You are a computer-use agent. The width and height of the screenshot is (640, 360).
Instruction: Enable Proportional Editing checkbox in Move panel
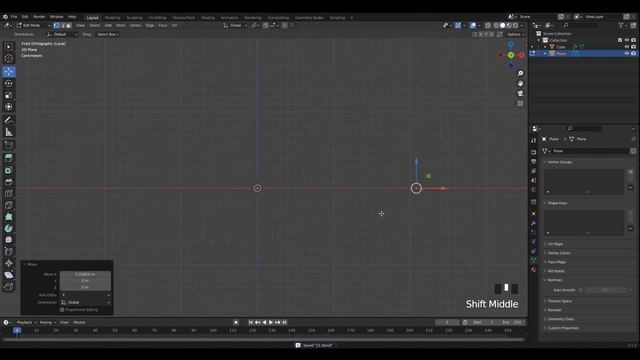coord(62,310)
